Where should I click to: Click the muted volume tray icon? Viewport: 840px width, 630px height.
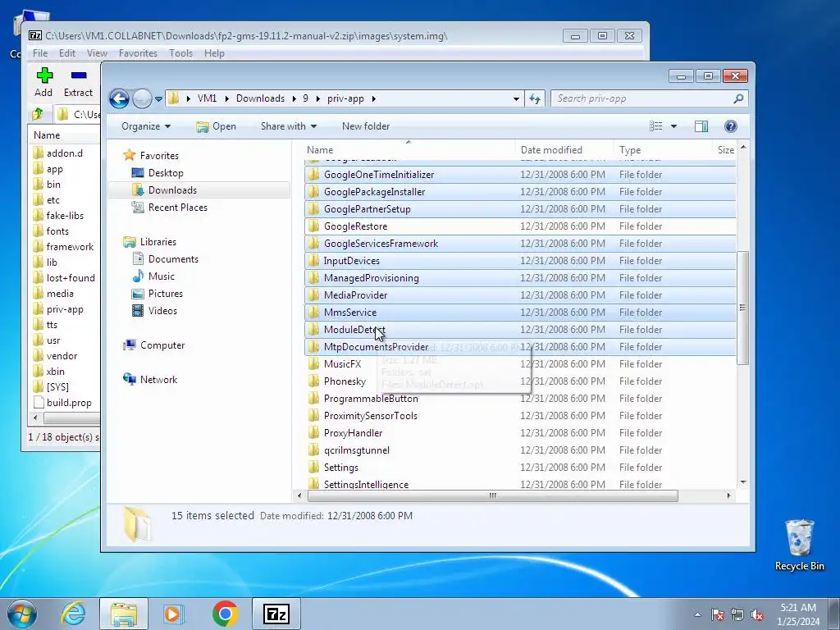(757, 614)
